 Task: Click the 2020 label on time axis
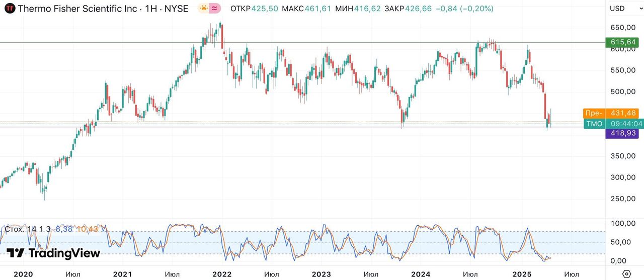point(23,274)
